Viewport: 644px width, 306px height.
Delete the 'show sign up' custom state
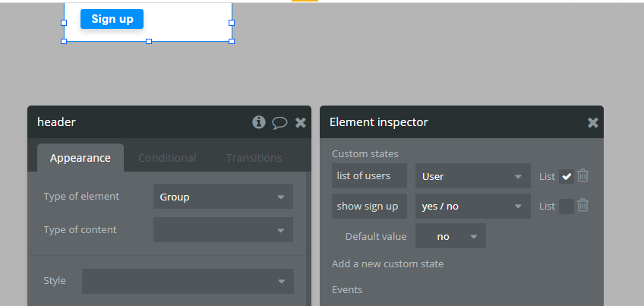click(582, 205)
